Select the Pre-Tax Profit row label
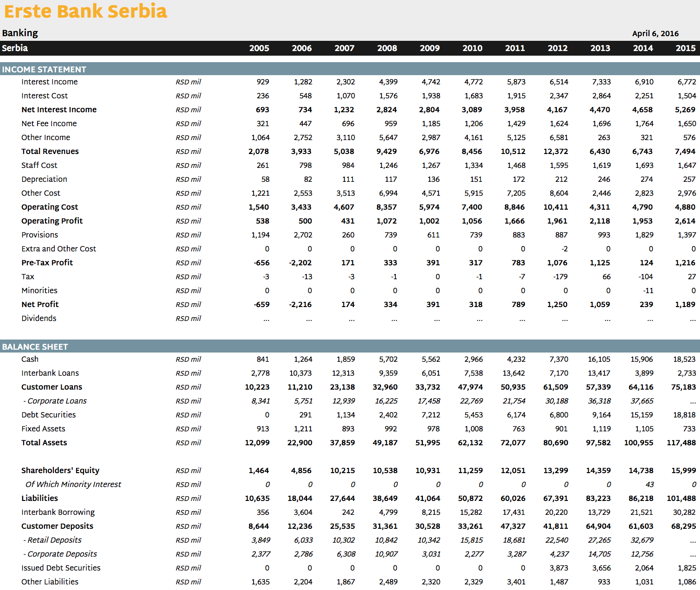The height and width of the screenshot is (590, 700). 47,263
